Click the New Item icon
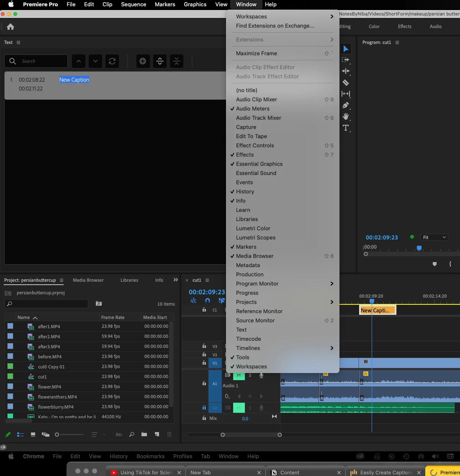 tap(157, 435)
